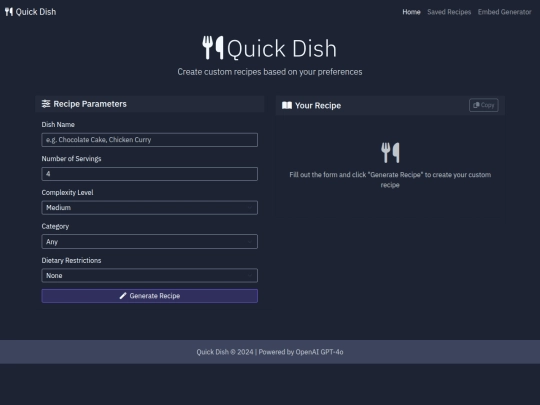Click the Recipe Parameters heading
Screen dimensions: 540x405
coord(90,104)
